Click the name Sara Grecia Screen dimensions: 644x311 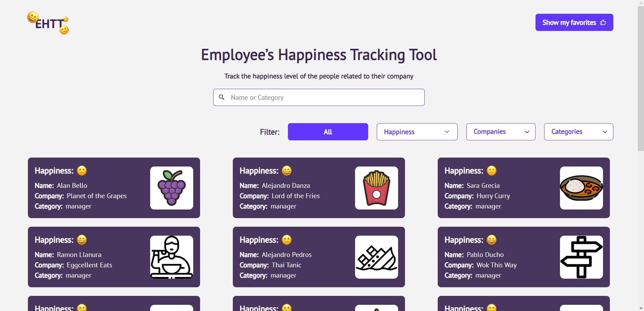[x=483, y=185]
